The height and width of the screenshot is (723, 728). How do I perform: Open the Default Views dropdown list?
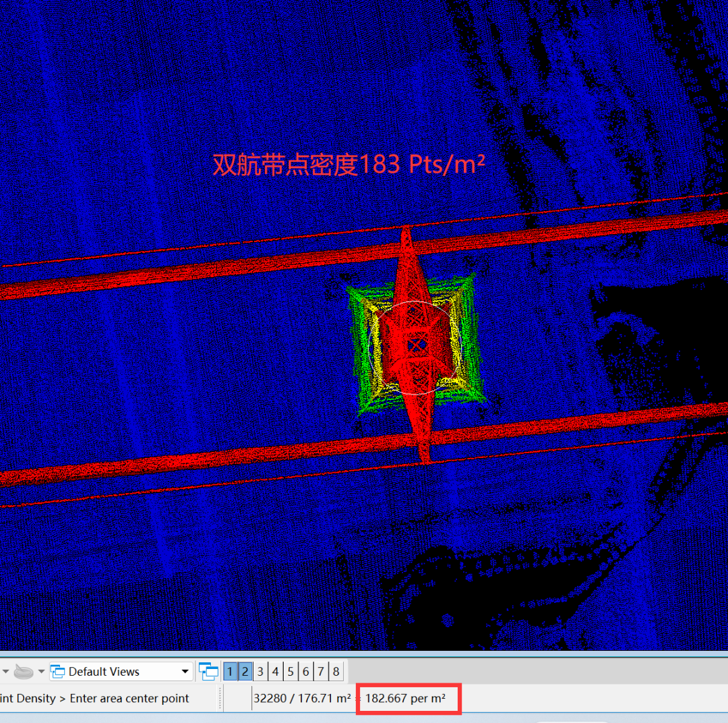point(185,671)
